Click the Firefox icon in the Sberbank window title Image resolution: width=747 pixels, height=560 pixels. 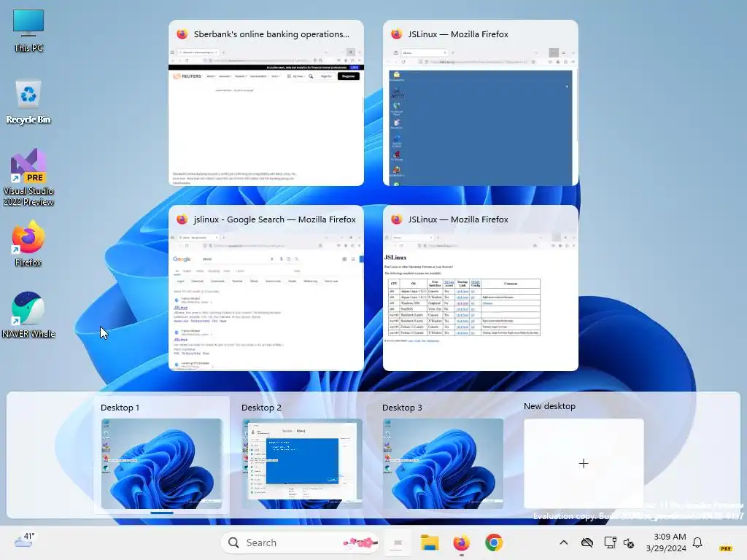pos(182,34)
